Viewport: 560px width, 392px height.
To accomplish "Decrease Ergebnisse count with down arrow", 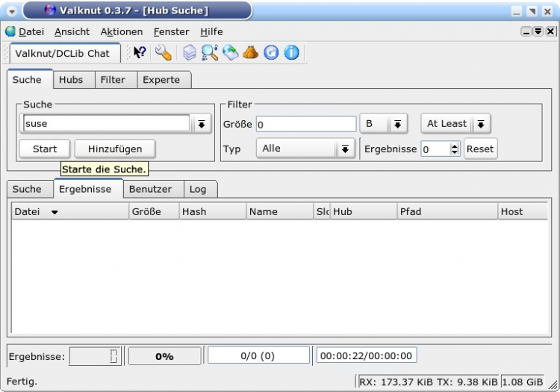I will (454, 152).
